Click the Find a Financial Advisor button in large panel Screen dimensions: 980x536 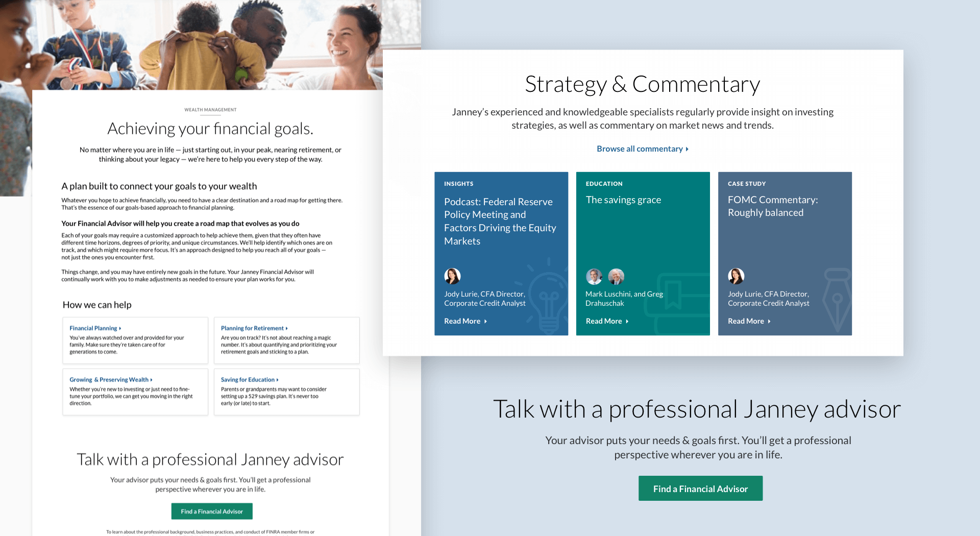pyautogui.click(x=700, y=489)
